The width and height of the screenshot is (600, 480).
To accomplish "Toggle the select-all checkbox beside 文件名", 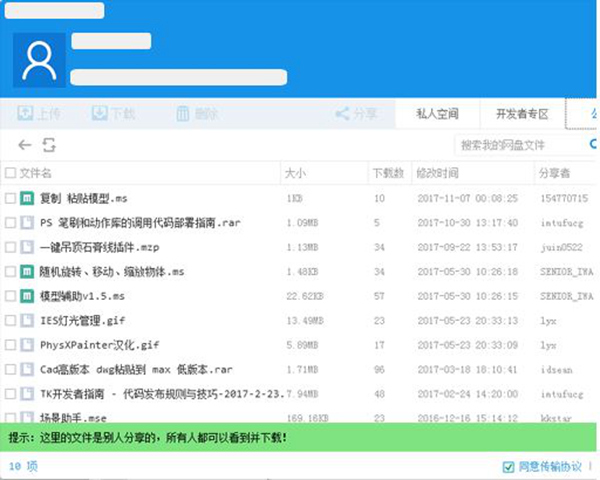I will (x=10, y=173).
